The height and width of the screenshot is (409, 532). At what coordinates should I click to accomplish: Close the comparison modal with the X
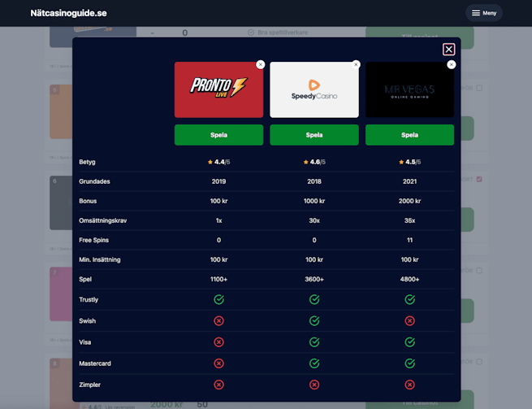point(448,50)
